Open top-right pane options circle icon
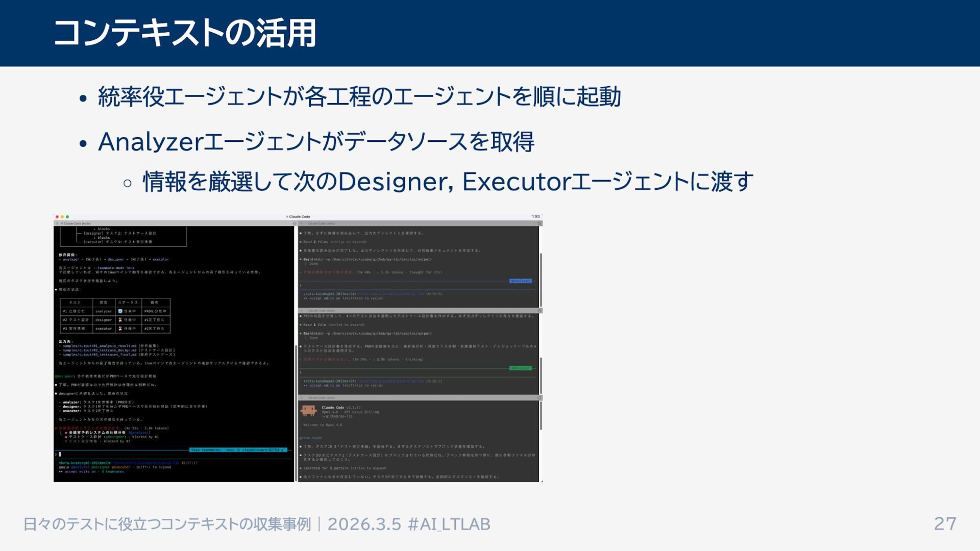 [x=540, y=223]
